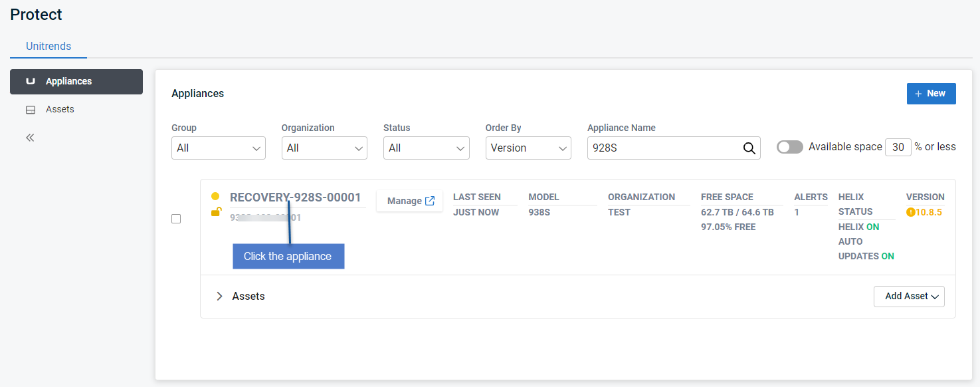Switch to the Unitrends tab
Image resolution: width=980 pixels, height=387 pixels.
49,47
